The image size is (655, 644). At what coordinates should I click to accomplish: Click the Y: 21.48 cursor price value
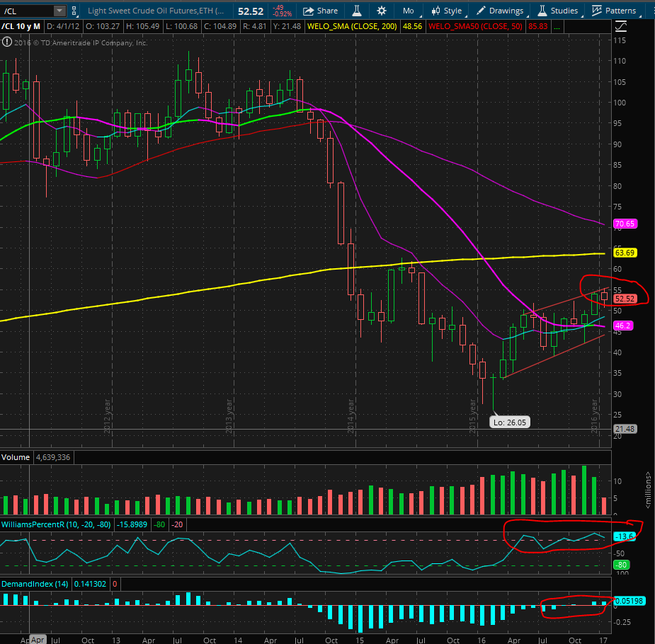[287, 26]
